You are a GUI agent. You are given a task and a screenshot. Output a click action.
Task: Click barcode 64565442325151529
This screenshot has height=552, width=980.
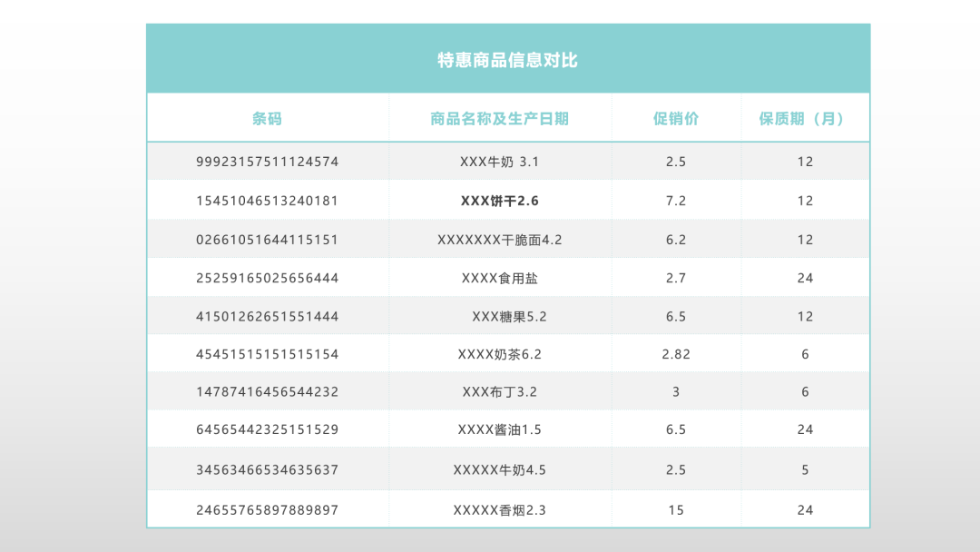[268, 429]
